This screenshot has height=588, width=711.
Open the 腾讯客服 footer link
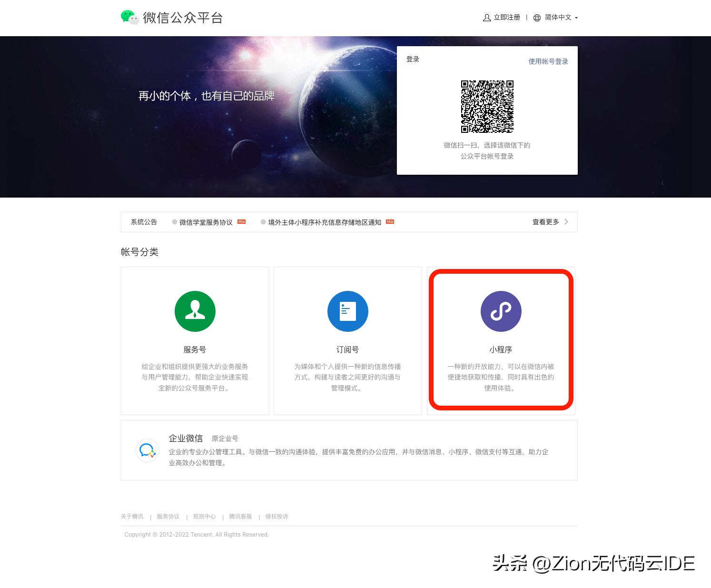[240, 516]
